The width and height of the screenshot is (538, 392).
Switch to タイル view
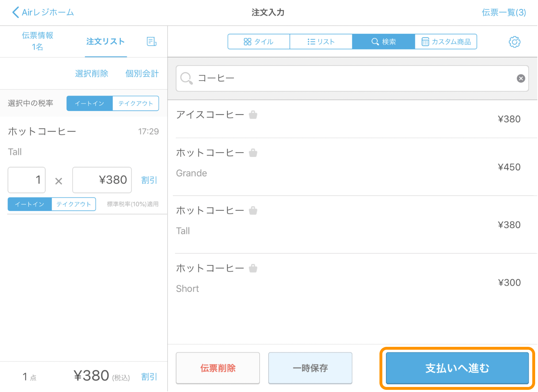coord(259,42)
